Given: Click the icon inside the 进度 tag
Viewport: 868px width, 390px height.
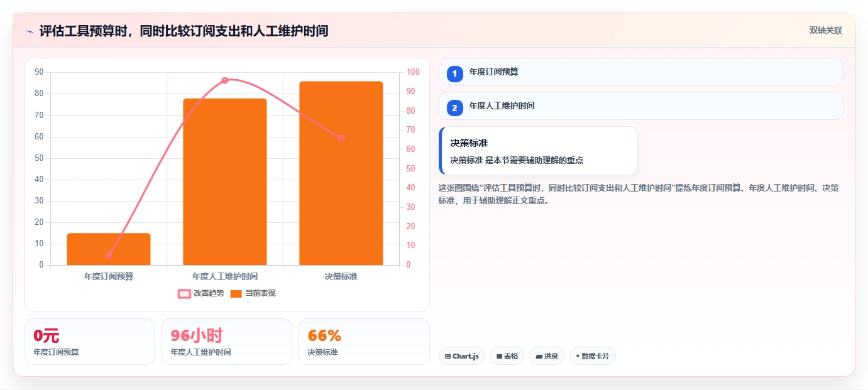Looking at the screenshot, I should 539,357.
